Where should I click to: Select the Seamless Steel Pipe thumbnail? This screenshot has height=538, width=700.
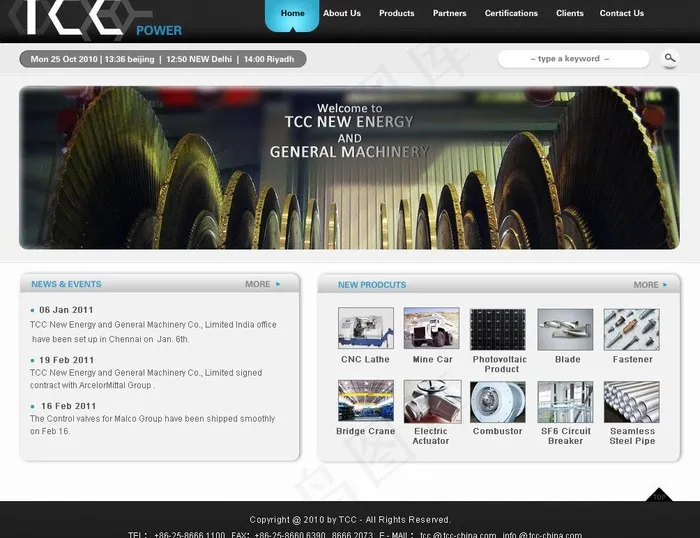click(632, 401)
